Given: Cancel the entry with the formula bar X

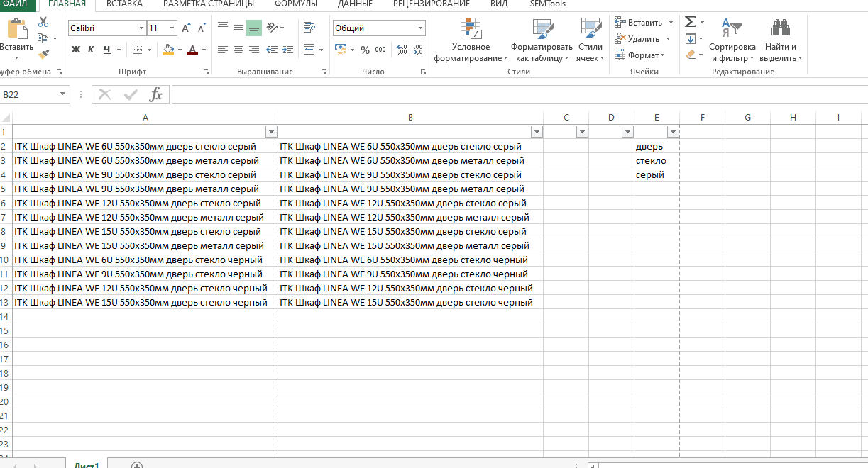Looking at the screenshot, I should pyautogui.click(x=105, y=94).
